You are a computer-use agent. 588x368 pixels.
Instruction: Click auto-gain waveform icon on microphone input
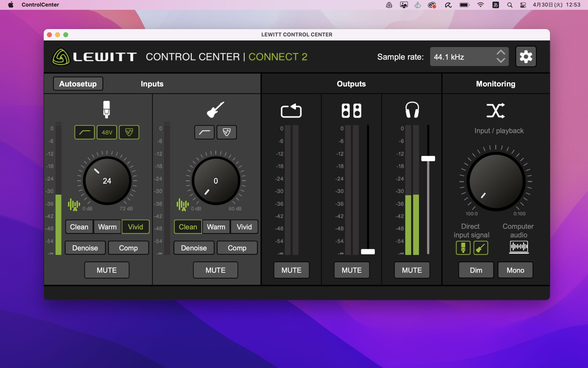[x=74, y=205]
